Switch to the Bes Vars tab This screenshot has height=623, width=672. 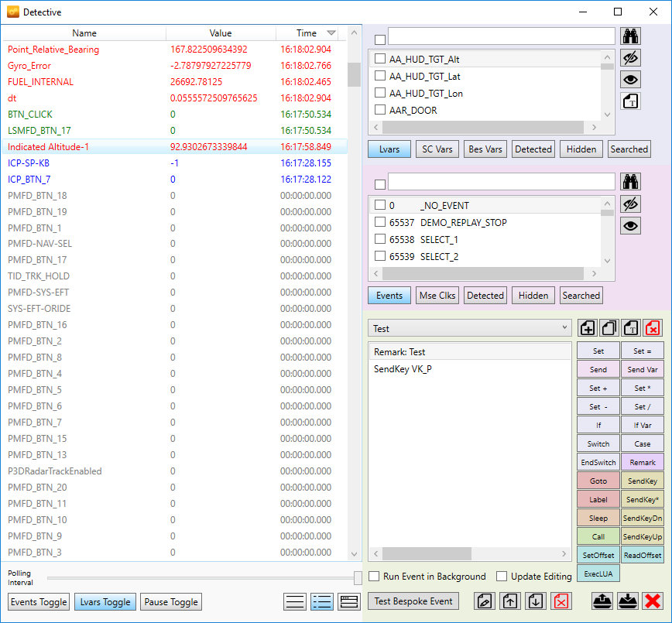tap(485, 149)
